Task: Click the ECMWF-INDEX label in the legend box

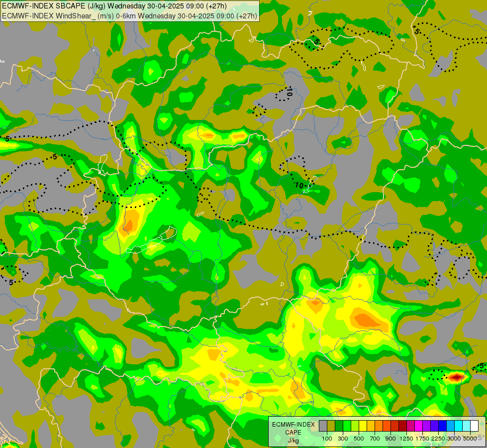Action: 293,425
